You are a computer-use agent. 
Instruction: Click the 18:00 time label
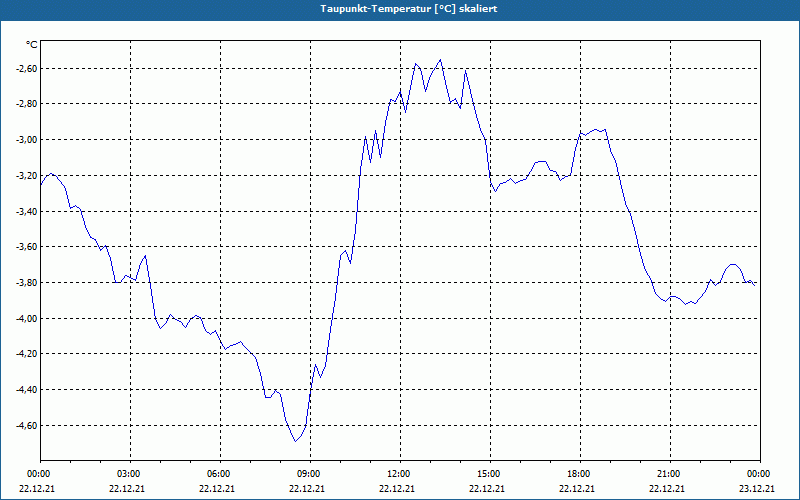(577, 474)
